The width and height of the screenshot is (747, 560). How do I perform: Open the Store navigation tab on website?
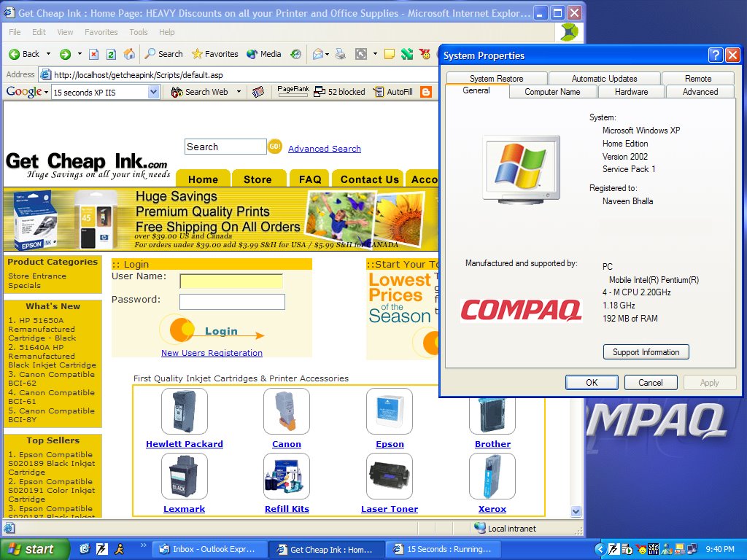[258, 179]
